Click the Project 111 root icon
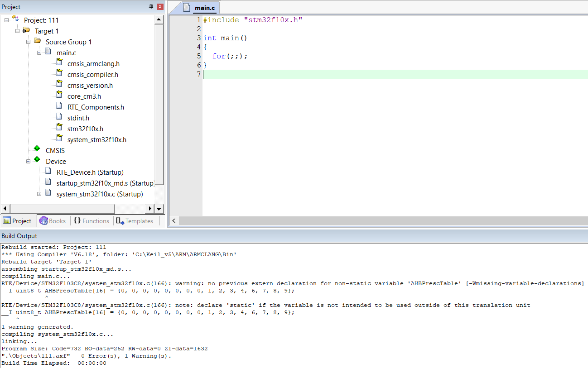Screen dimensions: 588x368 (x=16, y=19)
